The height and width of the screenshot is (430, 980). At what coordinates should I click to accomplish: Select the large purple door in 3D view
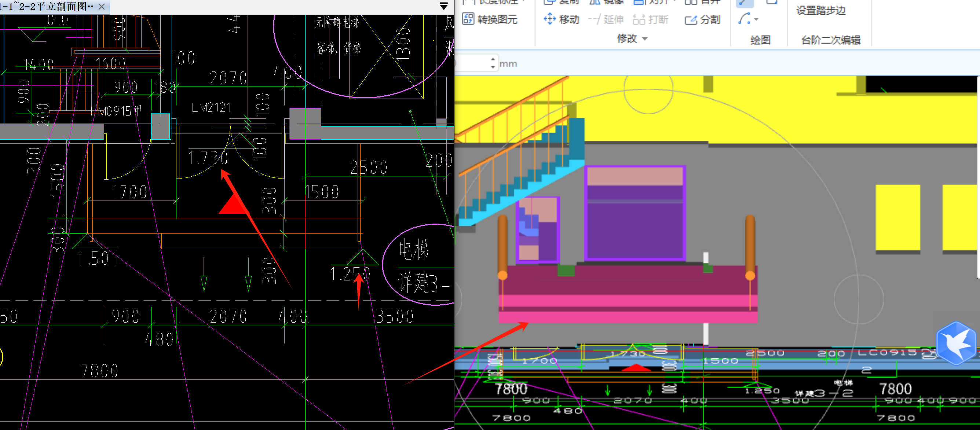tap(635, 213)
